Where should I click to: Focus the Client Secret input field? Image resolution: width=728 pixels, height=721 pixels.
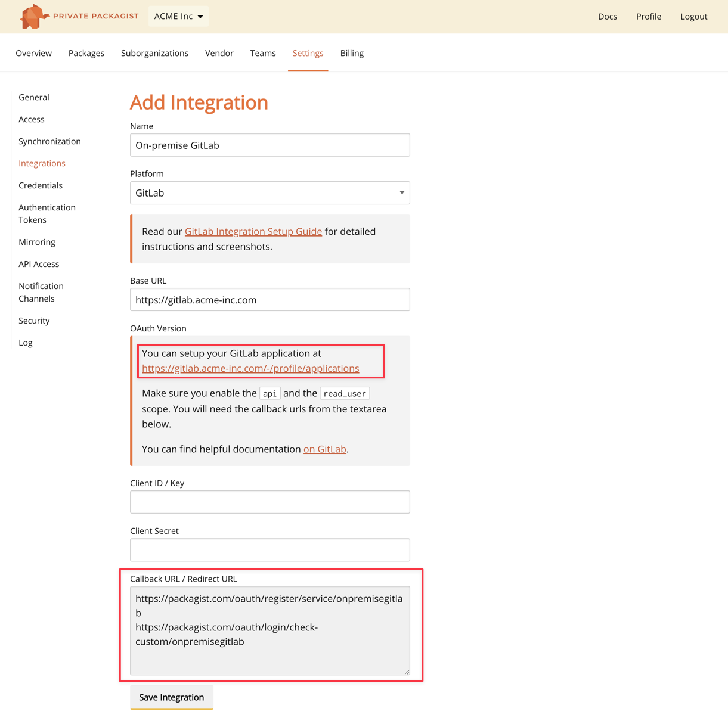[269, 550]
